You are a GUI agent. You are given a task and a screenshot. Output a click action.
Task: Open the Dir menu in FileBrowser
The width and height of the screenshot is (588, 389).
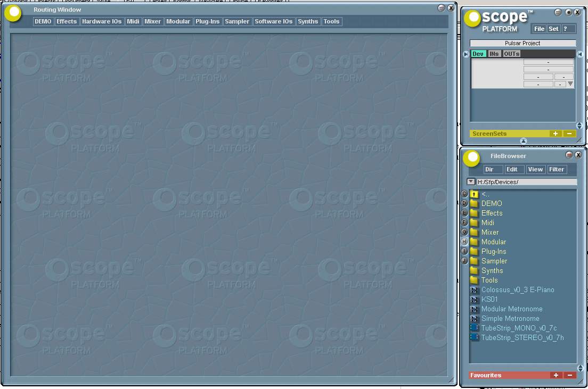(x=493, y=169)
